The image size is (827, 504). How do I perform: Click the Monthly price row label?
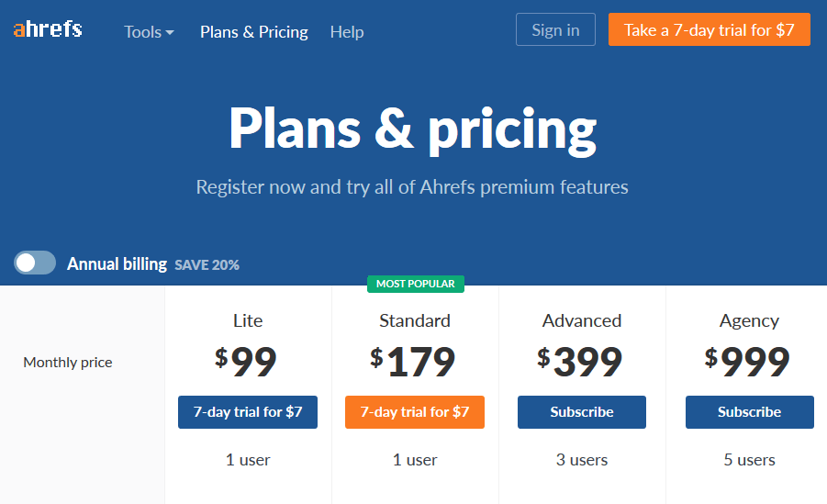68,363
